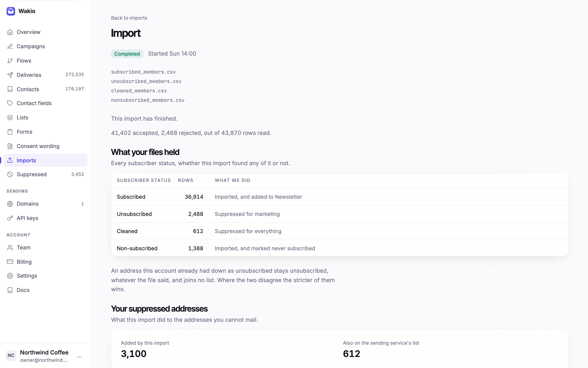Click the 36,914 rows value for Subscribed
The width and height of the screenshot is (588, 368).
pos(194,197)
